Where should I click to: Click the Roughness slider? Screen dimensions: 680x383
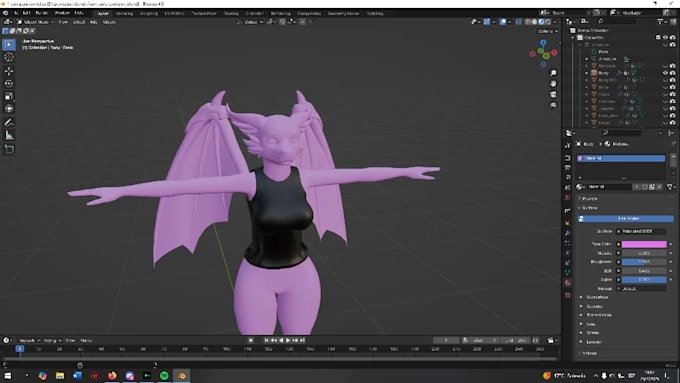(x=644, y=262)
